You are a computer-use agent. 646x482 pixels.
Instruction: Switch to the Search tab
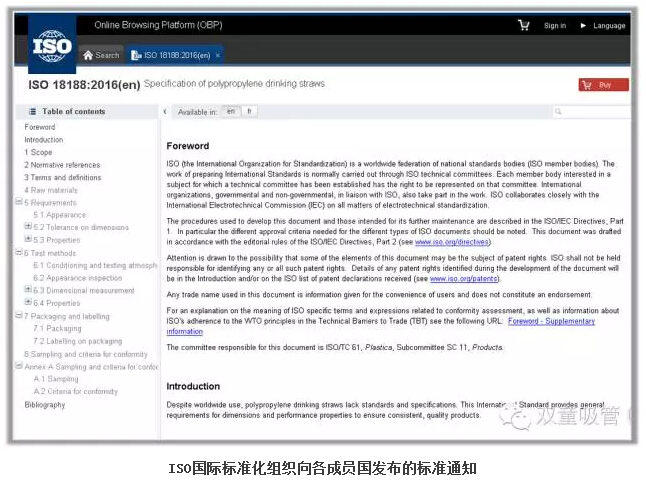click(x=101, y=55)
